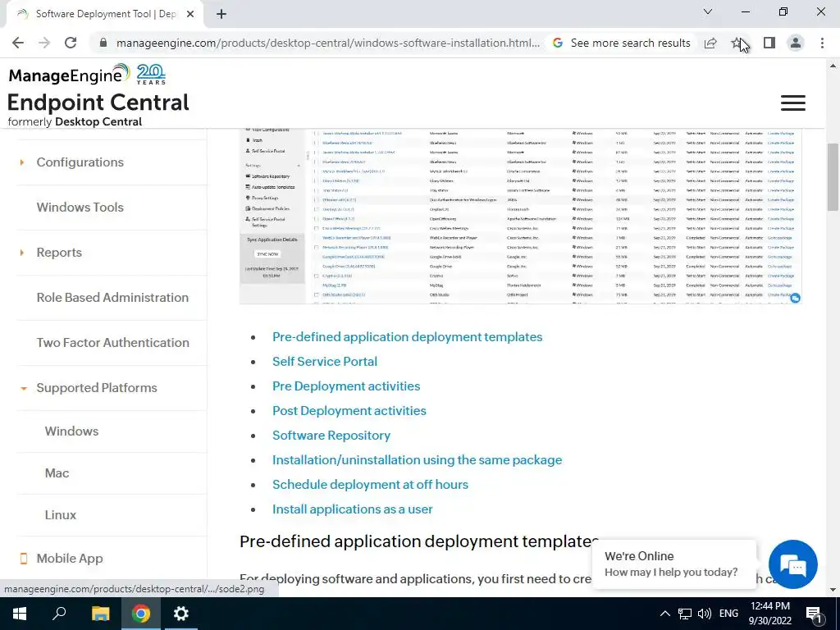The width and height of the screenshot is (840, 630).
Task: Open Pre Deployment activities link
Action: (x=346, y=386)
